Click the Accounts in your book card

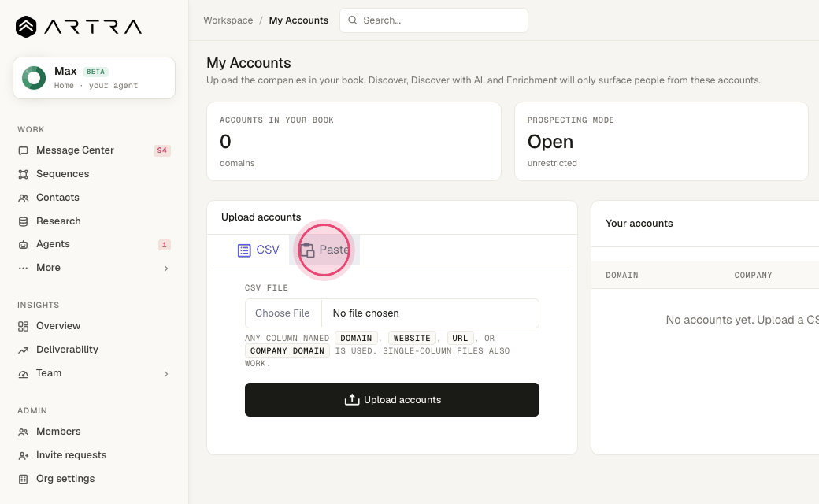coord(354,142)
